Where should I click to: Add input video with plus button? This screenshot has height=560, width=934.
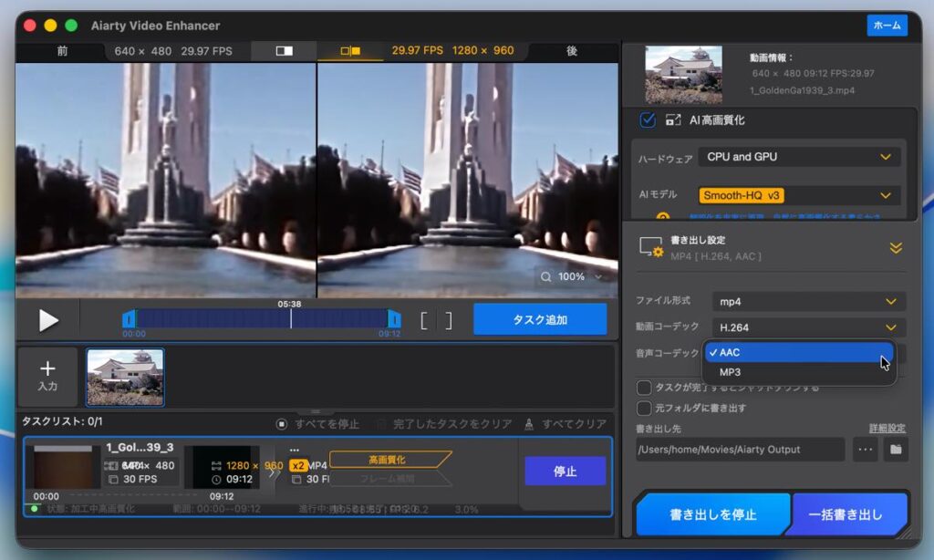pos(47,376)
